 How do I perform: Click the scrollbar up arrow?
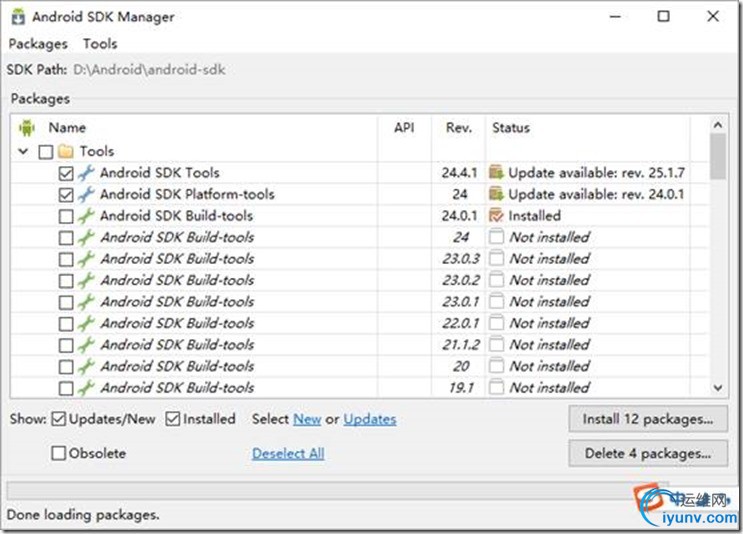[718, 125]
